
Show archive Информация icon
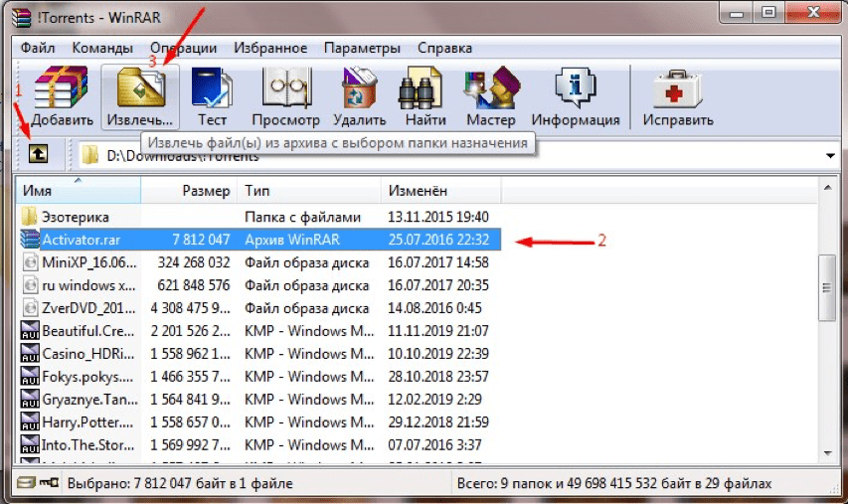pos(576,96)
